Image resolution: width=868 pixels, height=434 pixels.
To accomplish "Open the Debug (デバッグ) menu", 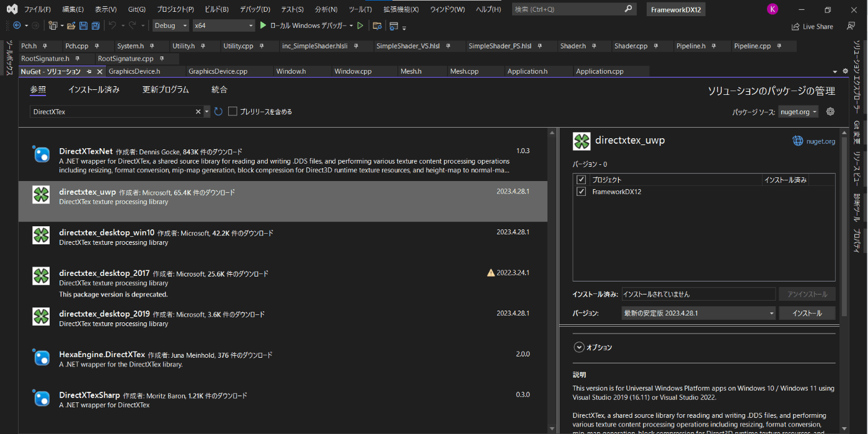I will click(255, 9).
